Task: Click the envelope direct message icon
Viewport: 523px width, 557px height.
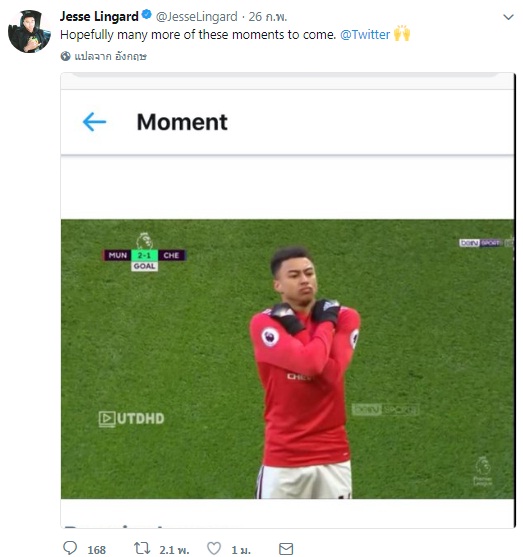Action: tap(286, 549)
